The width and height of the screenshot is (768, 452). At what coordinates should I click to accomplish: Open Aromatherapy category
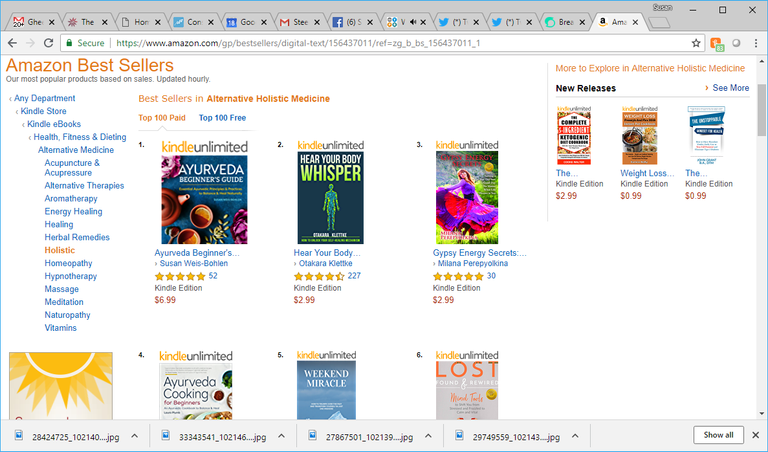click(x=71, y=199)
